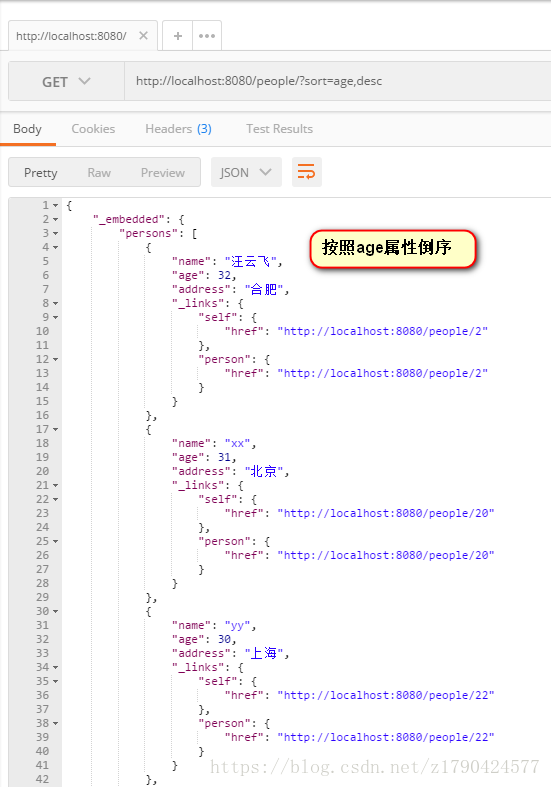Switch to the Cookies tab
The image size is (551, 787).
click(93, 129)
